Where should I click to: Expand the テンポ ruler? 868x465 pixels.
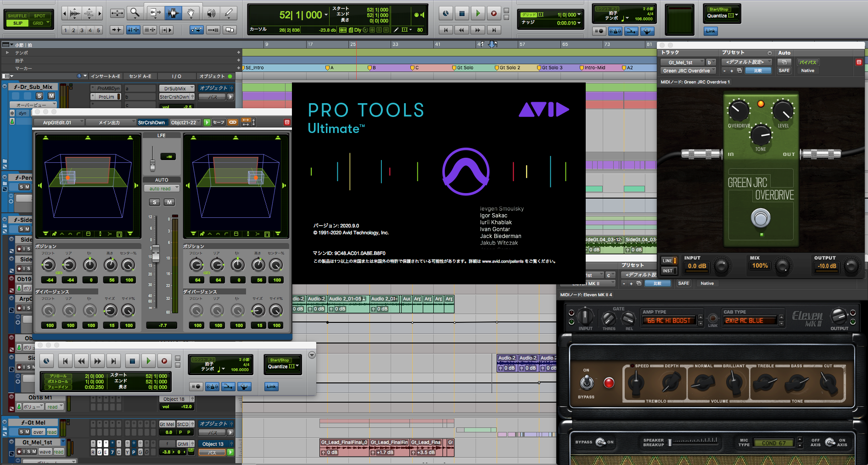[7, 53]
